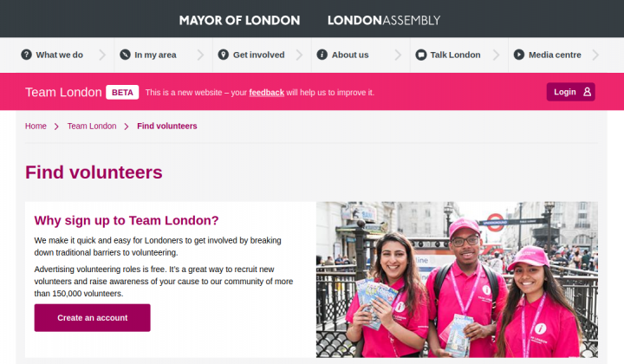Click the photo of volunteers in pink shirts
The height and width of the screenshot is (364, 624).
click(x=457, y=280)
